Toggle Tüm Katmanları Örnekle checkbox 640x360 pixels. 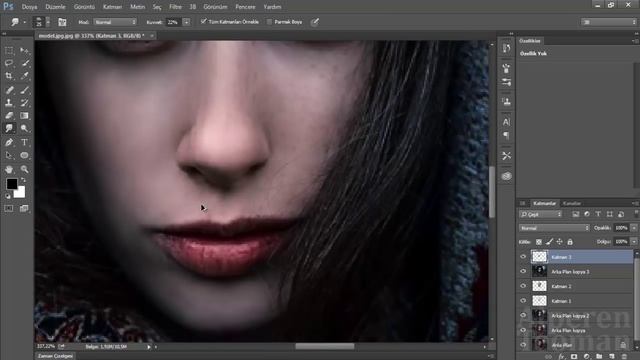[x=204, y=21]
